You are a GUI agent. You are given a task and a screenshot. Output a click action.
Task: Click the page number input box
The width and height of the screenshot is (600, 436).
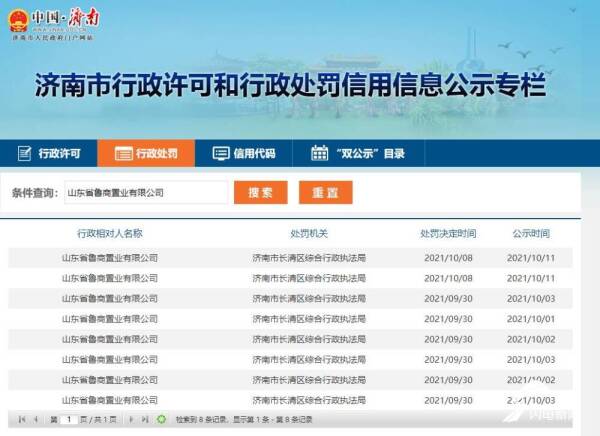coord(69,420)
